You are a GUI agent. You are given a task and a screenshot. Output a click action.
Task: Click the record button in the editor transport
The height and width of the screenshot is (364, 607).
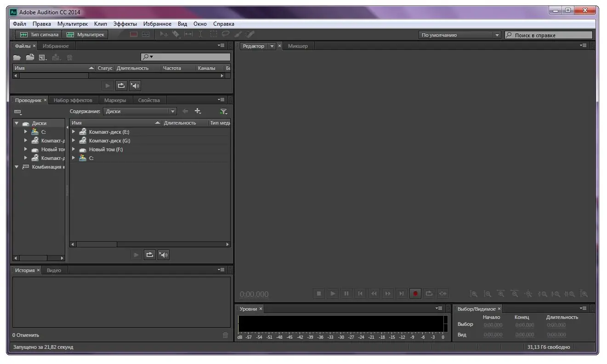click(415, 293)
